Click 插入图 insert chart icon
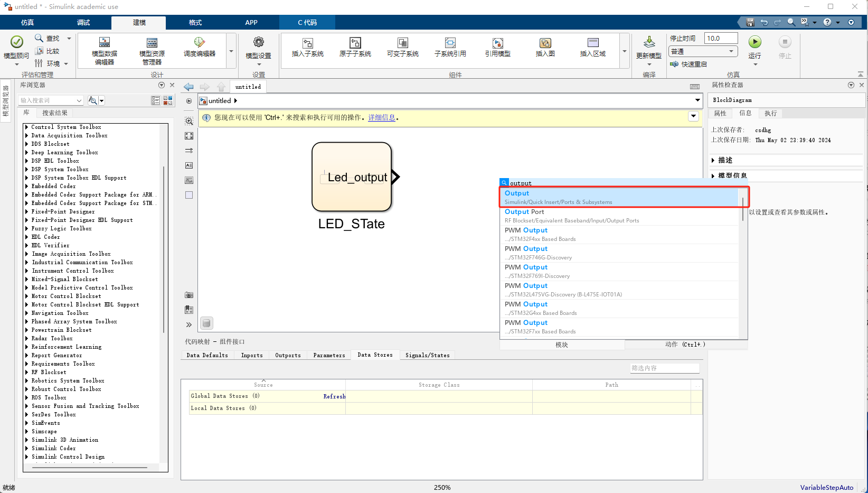Screen dimensions: 868x493 [545, 43]
